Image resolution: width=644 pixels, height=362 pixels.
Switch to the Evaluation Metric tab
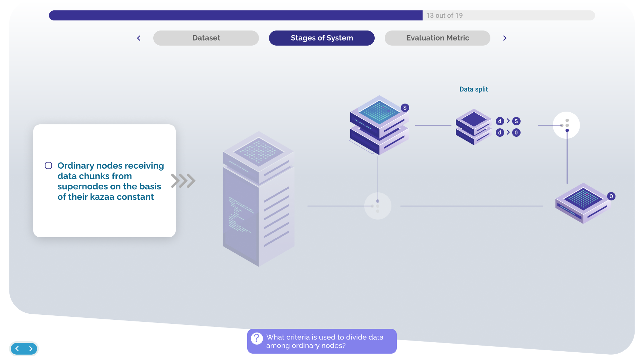437,38
